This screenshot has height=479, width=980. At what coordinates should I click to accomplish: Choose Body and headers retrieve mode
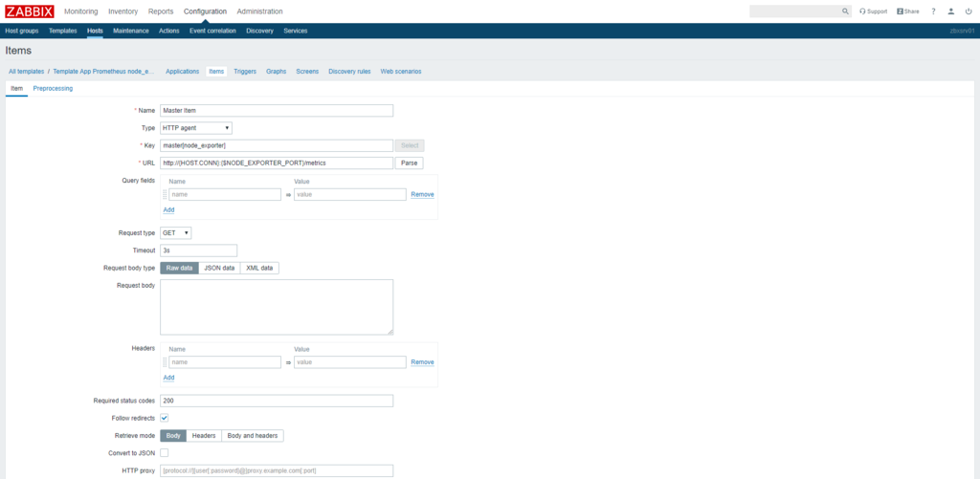pyautogui.click(x=252, y=435)
